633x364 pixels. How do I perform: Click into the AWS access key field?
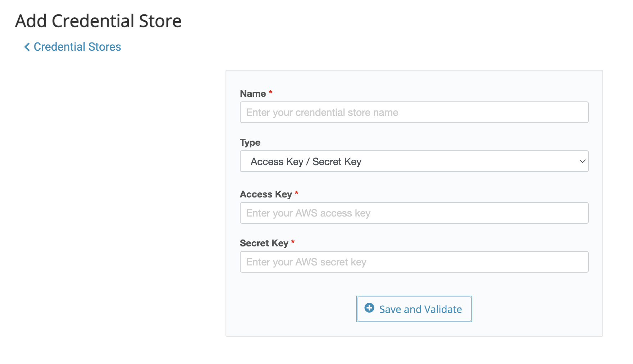coord(414,213)
